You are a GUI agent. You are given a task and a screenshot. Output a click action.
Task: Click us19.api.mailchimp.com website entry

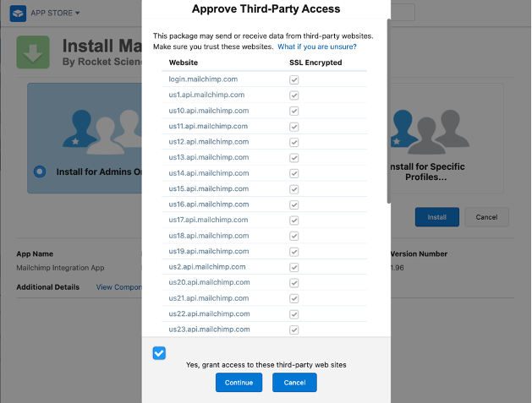click(209, 252)
